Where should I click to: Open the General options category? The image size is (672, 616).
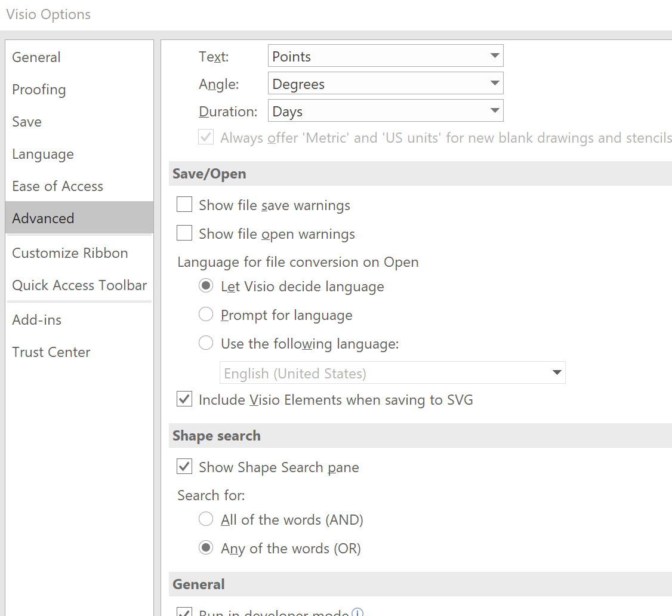click(36, 57)
